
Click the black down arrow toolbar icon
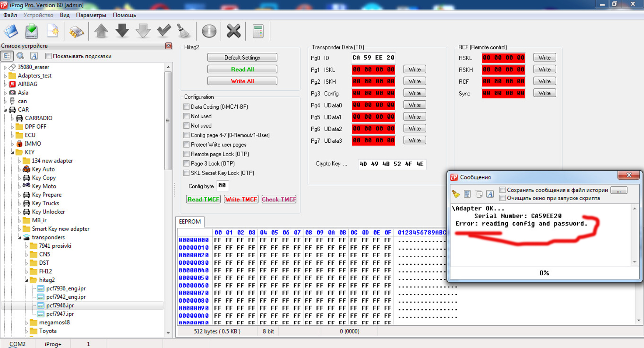pos(122,31)
